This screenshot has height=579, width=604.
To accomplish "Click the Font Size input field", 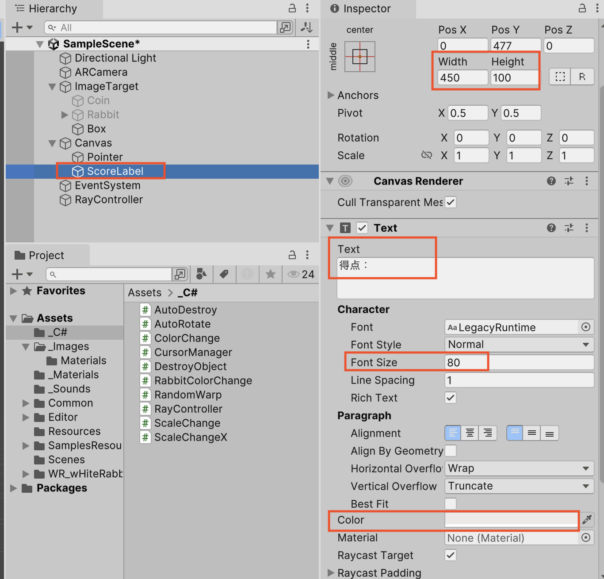I will click(519, 363).
